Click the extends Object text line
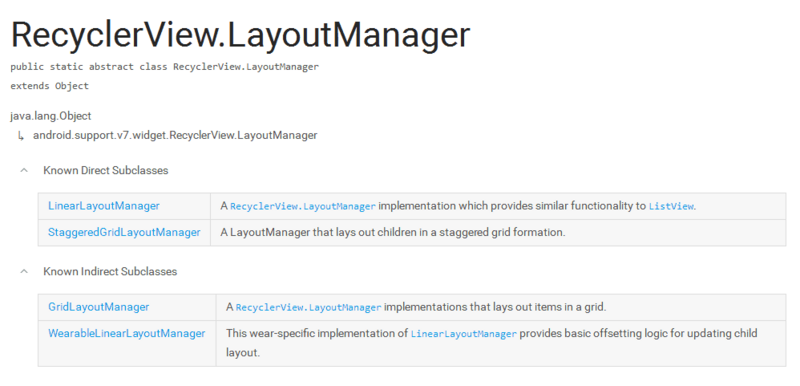800x386 pixels. pyautogui.click(x=49, y=86)
